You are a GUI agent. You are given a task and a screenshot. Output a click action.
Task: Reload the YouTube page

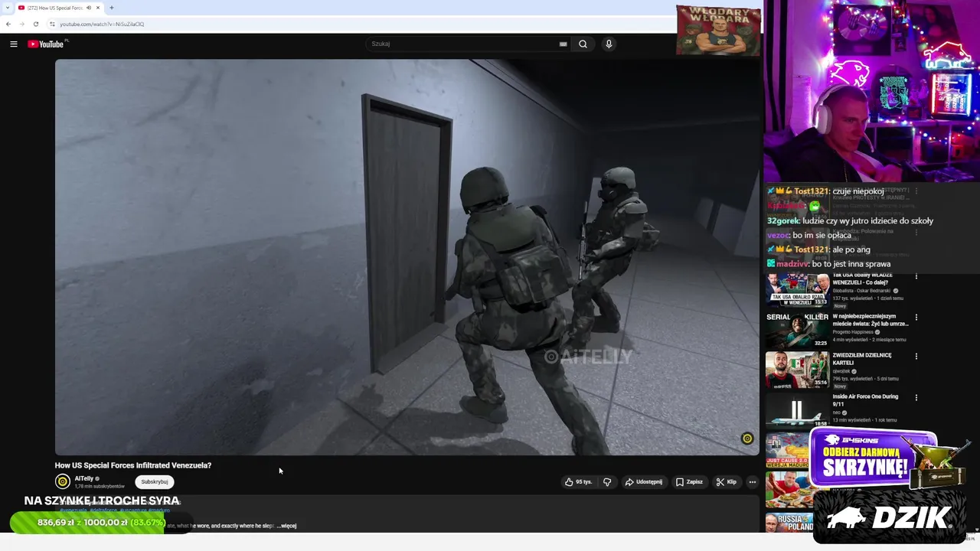coord(35,24)
